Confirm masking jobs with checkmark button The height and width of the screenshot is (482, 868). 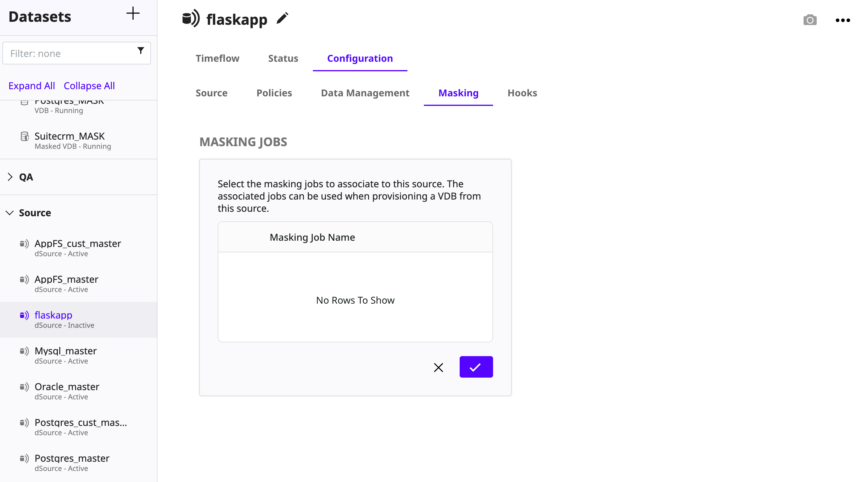(476, 367)
